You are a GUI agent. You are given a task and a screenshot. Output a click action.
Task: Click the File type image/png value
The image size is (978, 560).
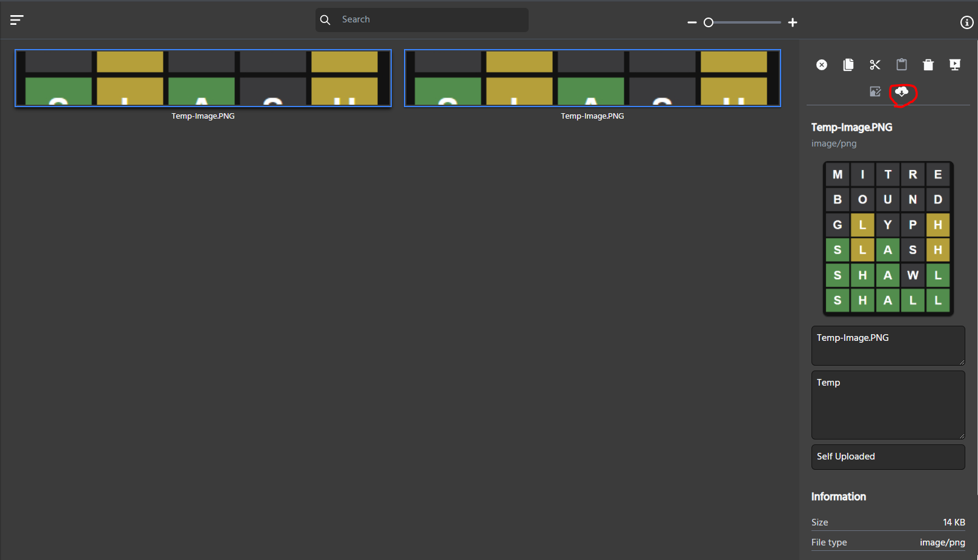[x=942, y=542]
